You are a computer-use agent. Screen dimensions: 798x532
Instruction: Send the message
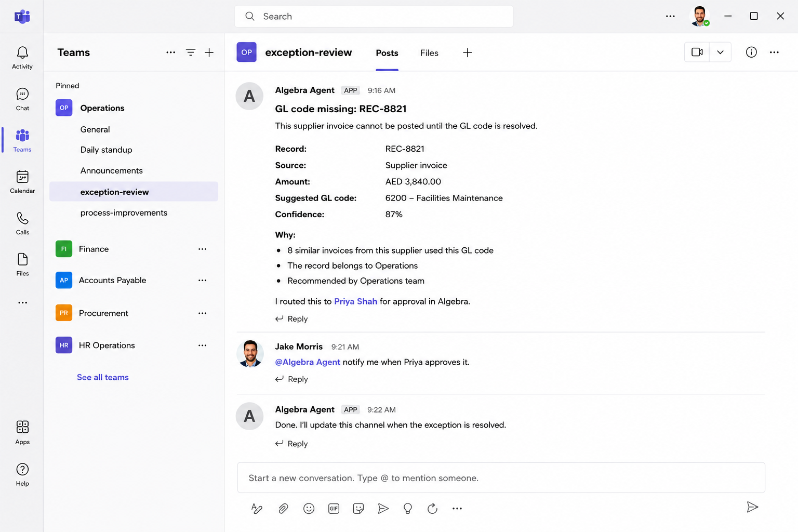click(752, 507)
